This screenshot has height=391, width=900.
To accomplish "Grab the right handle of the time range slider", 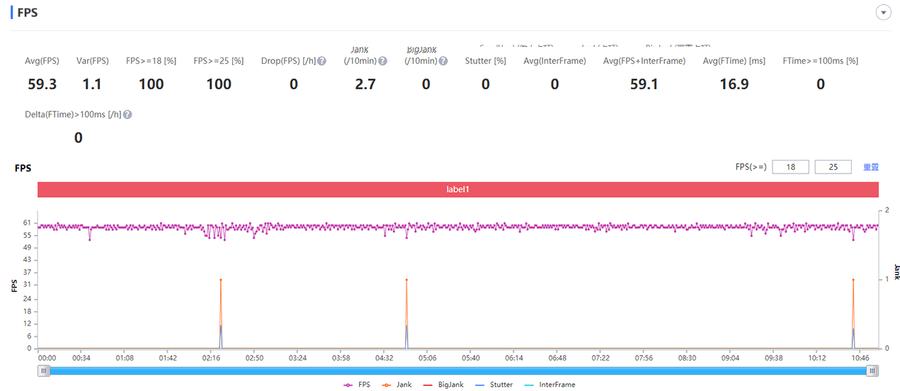I will (x=873, y=371).
